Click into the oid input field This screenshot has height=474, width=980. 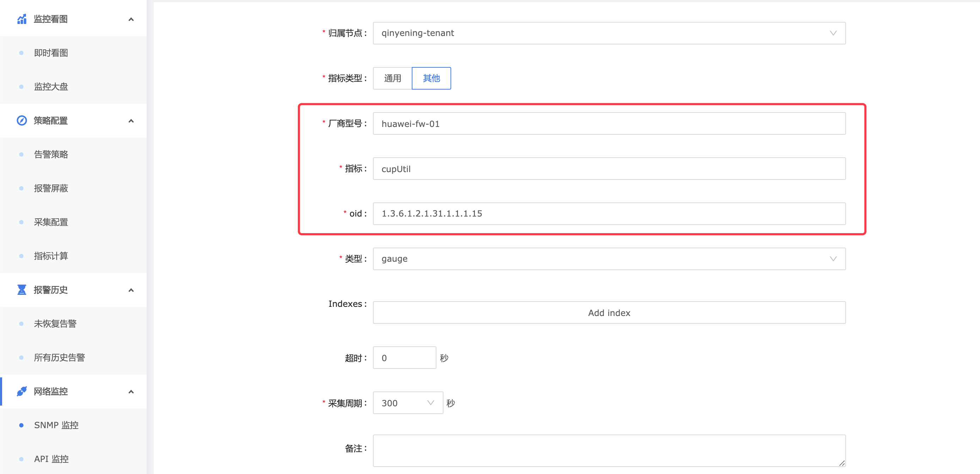click(609, 214)
